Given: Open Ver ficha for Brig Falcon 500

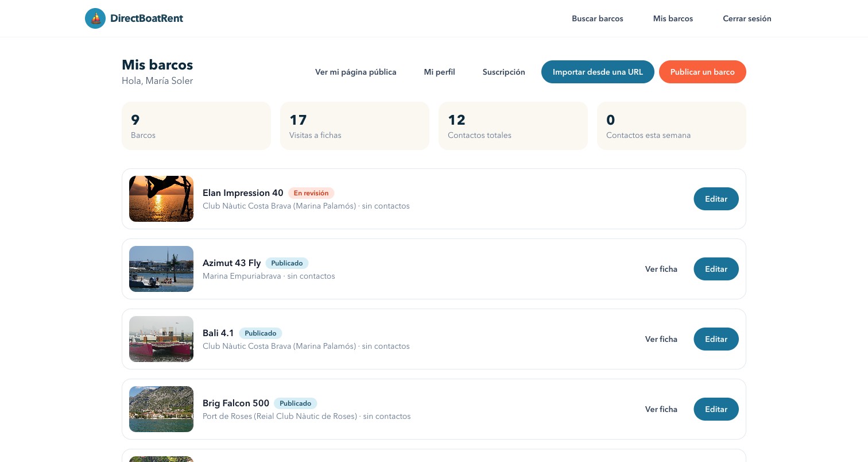Looking at the screenshot, I should tap(661, 409).
